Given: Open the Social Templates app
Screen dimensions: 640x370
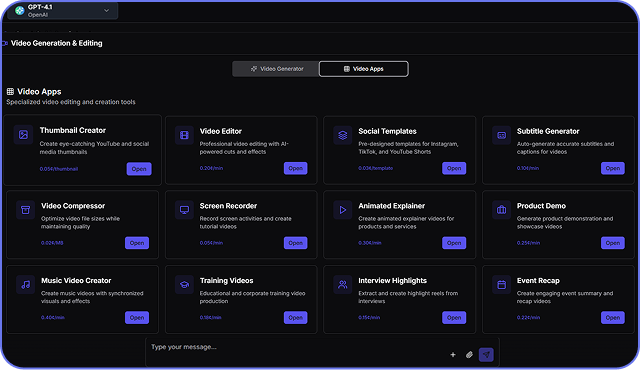Looking at the screenshot, I should (454, 168).
